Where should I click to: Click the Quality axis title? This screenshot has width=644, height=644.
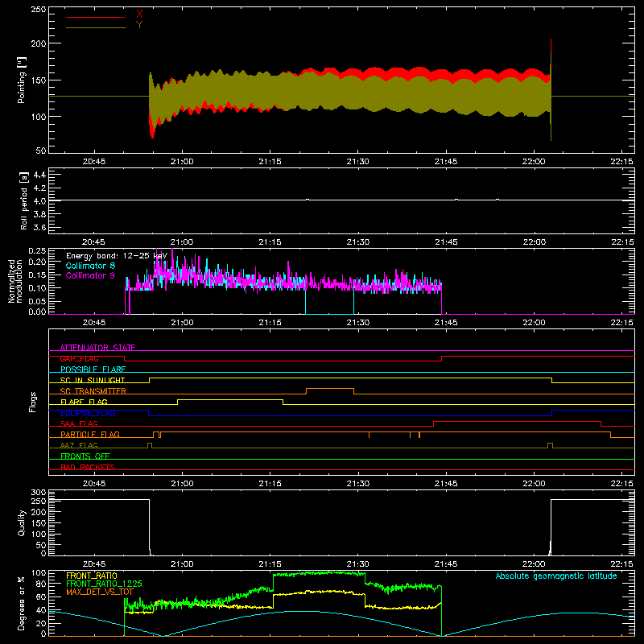(22, 522)
